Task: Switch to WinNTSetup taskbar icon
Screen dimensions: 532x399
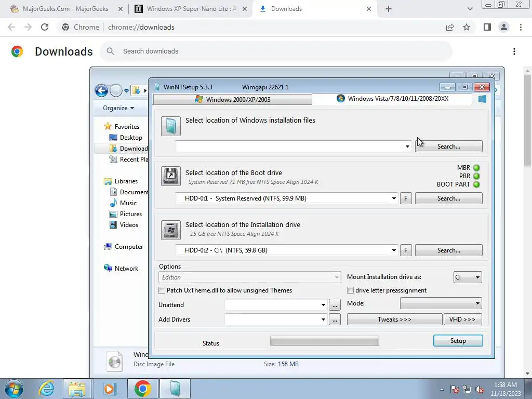Action: [x=175, y=389]
